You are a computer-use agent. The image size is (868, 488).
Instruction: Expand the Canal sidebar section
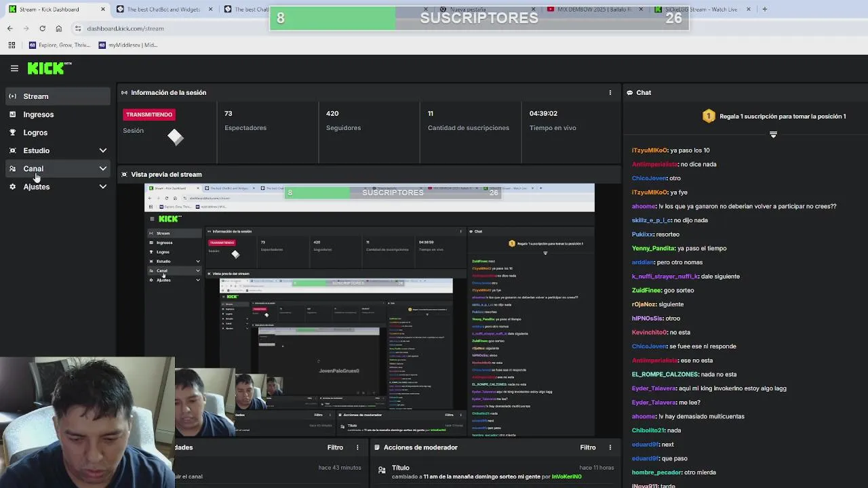(x=102, y=169)
